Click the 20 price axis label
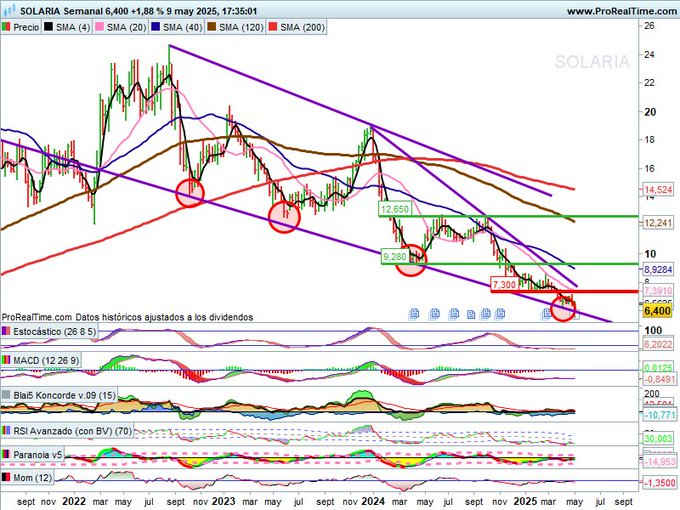 [x=650, y=112]
